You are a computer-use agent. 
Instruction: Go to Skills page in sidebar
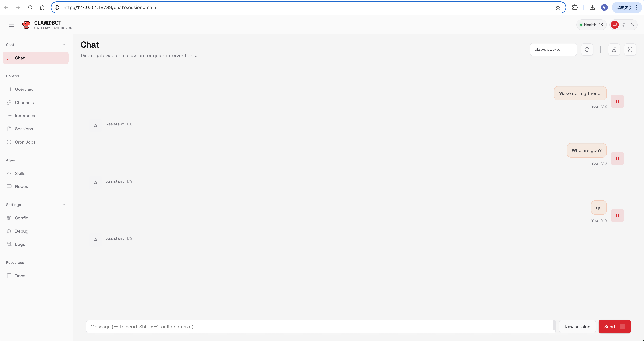20,173
